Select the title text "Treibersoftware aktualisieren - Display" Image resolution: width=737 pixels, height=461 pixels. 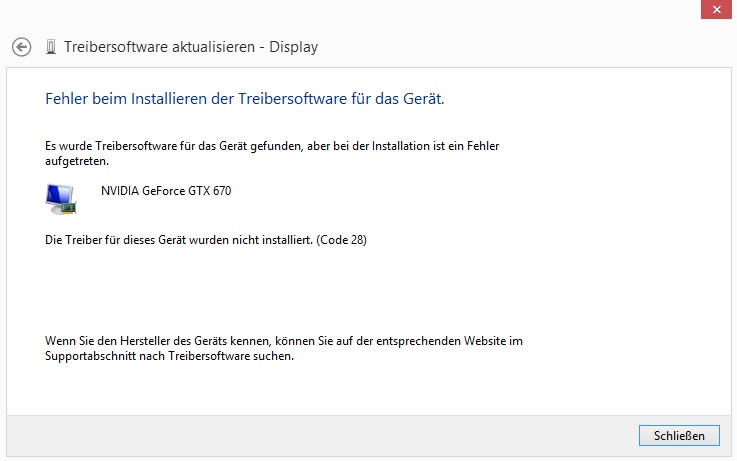coord(191,47)
